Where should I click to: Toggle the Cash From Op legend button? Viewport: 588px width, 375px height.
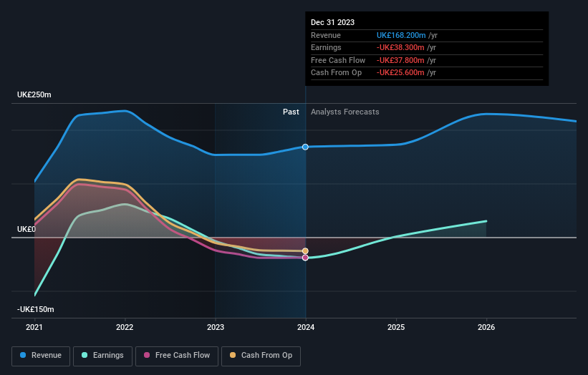pyautogui.click(x=261, y=356)
